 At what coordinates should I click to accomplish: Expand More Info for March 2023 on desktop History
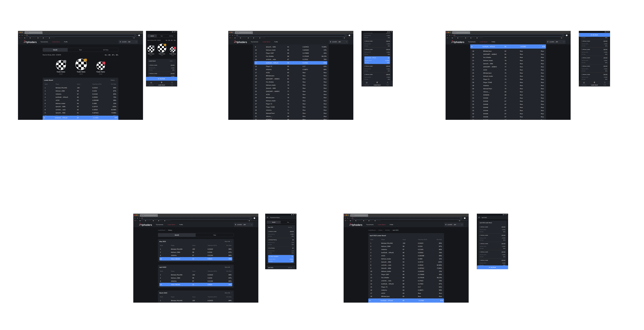pyautogui.click(x=228, y=293)
